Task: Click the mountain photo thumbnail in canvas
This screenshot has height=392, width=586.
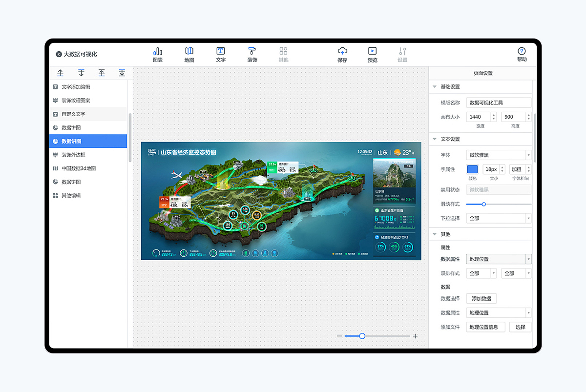Action: (394, 173)
